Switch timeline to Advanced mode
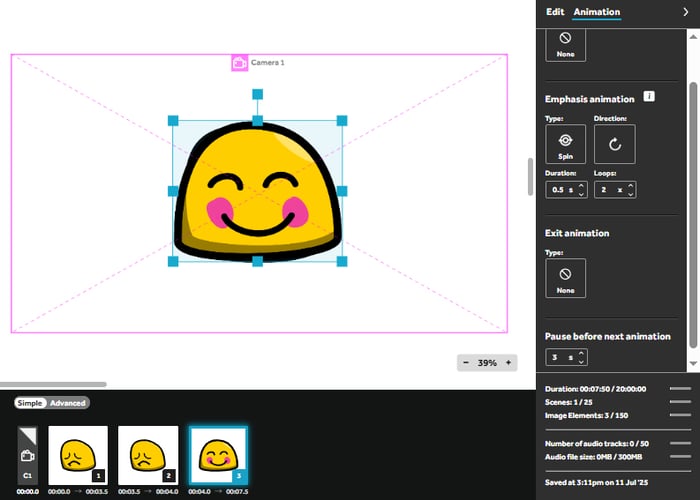This screenshot has width=700, height=500. pyautogui.click(x=67, y=403)
